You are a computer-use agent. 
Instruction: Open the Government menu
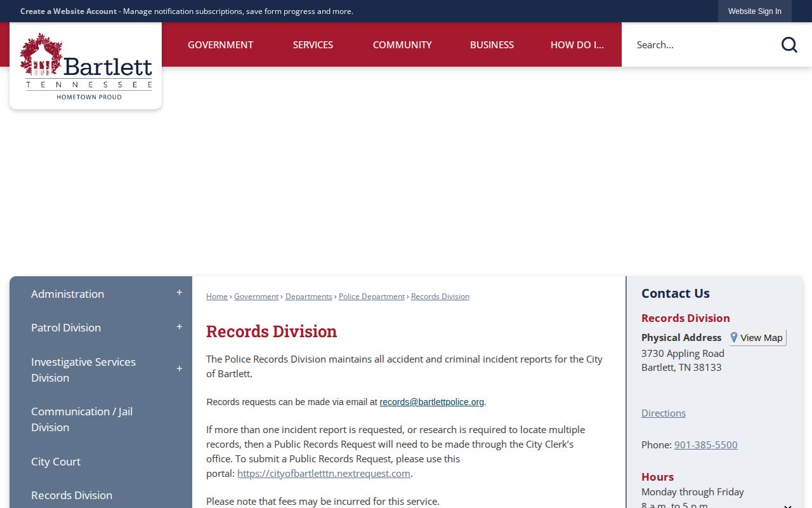pos(220,44)
